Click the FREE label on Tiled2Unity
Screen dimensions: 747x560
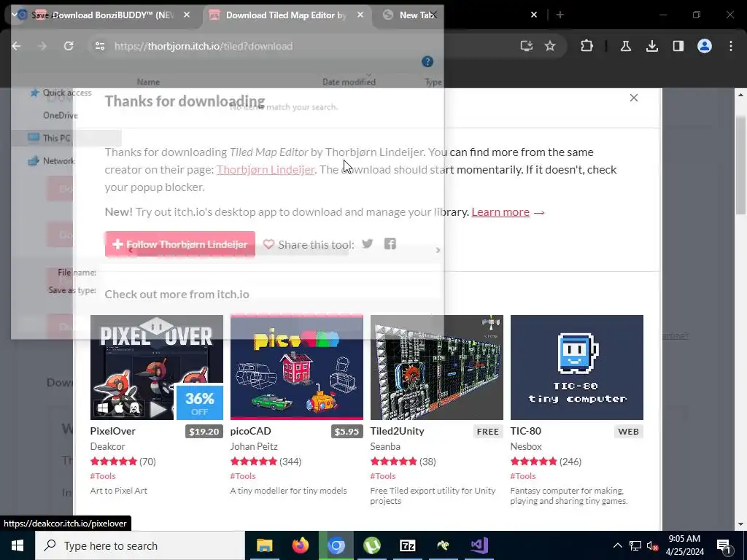[x=488, y=432]
